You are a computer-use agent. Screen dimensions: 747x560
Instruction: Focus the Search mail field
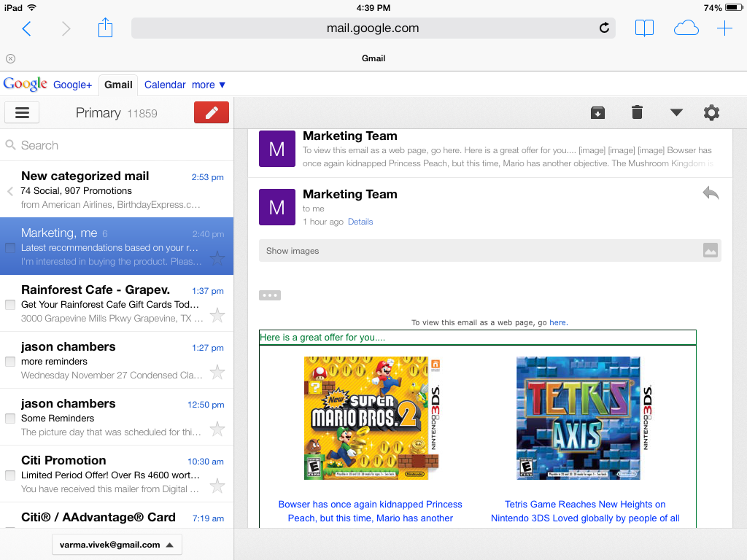point(117,145)
